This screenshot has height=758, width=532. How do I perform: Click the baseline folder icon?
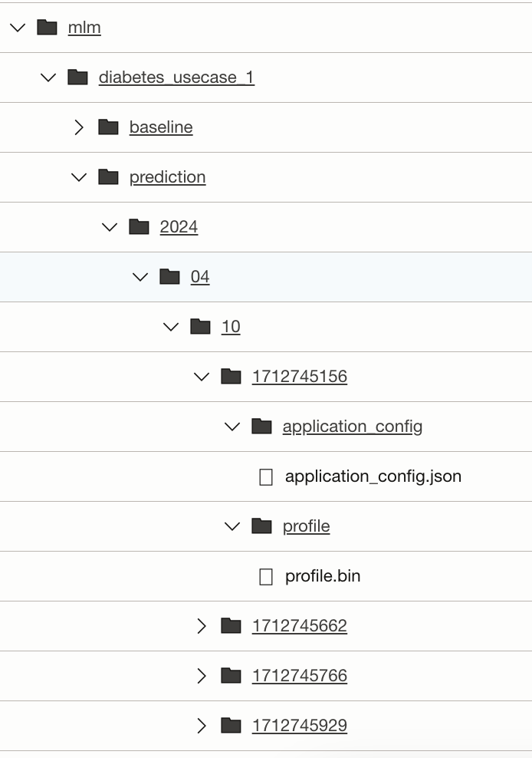(108, 127)
